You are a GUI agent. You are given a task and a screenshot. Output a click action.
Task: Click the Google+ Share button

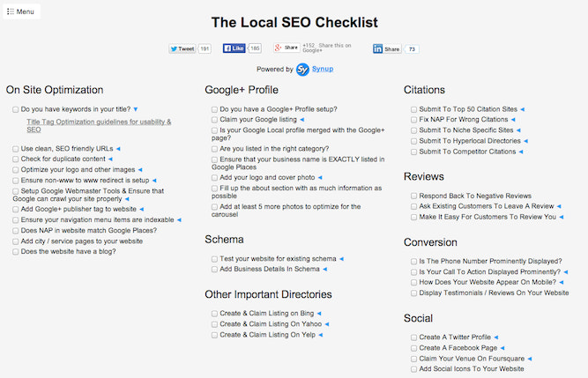[287, 48]
